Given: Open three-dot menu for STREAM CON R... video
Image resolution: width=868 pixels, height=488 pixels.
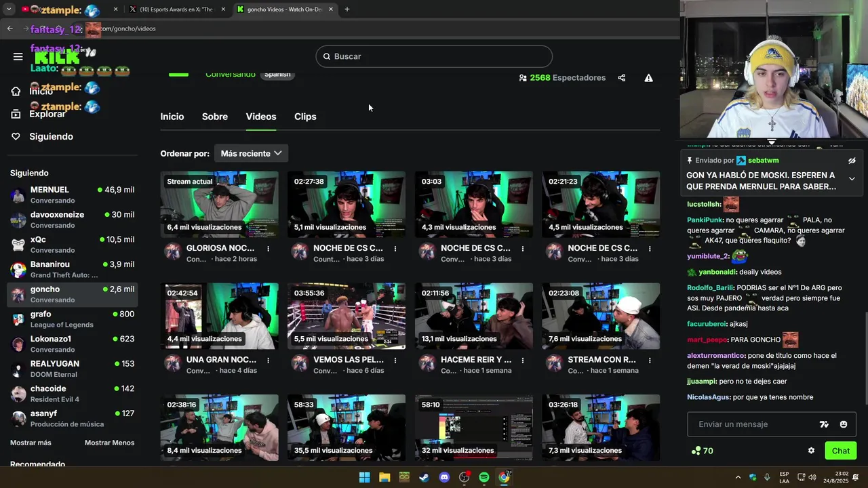Looking at the screenshot, I should pyautogui.click(x=650, y=361).
